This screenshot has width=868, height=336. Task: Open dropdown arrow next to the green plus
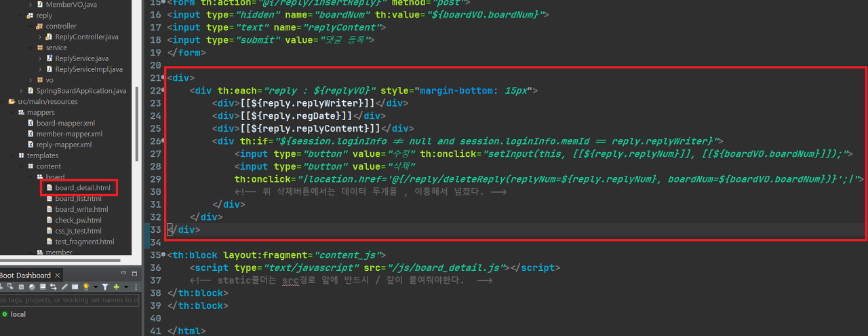(x=126, y=287)
